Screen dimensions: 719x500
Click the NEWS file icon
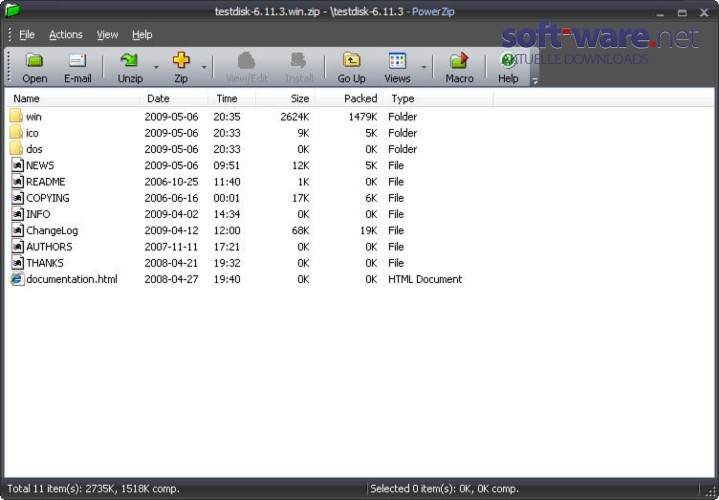pyautogui.click(x=17, y=165)
